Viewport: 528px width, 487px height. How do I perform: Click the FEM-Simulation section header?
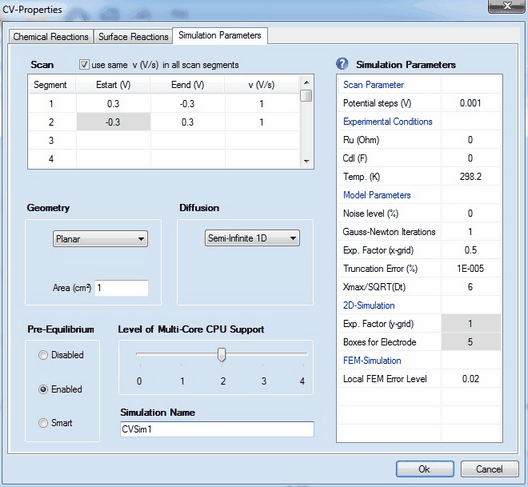[x=372, y=361]
